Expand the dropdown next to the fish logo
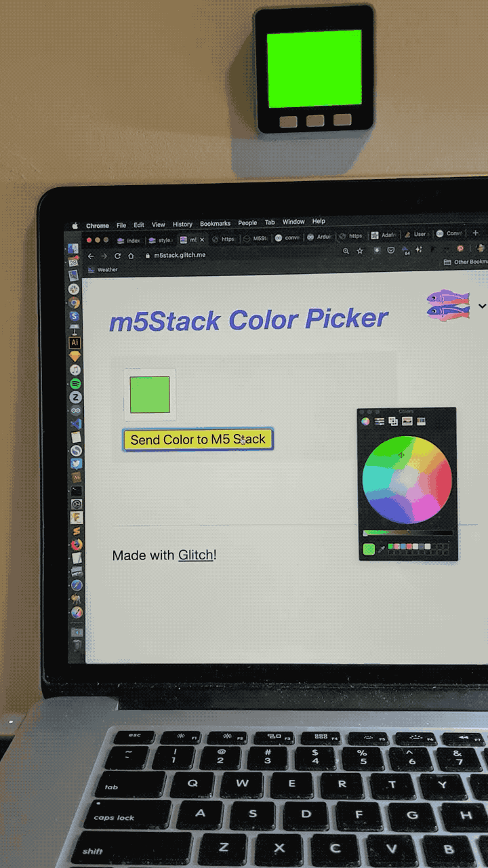This screenshot has height=868, width=488. coord(482,306)
